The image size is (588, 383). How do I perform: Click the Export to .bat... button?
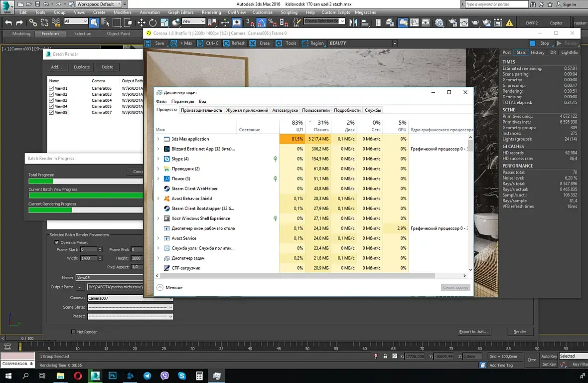click(473, 332)
